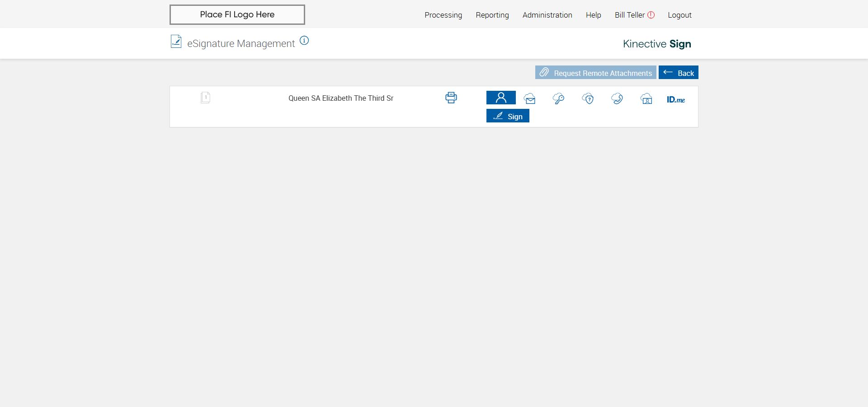The height and width of the screenshot is (407, 868).
Task: Select the ID.me verification option
Action: (x=676, y=99)
